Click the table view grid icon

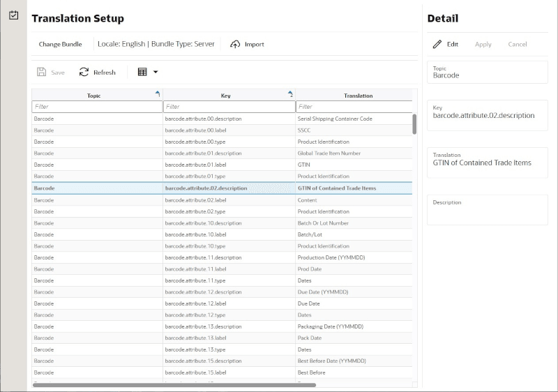pyautogui.click(x=142, y=72)
